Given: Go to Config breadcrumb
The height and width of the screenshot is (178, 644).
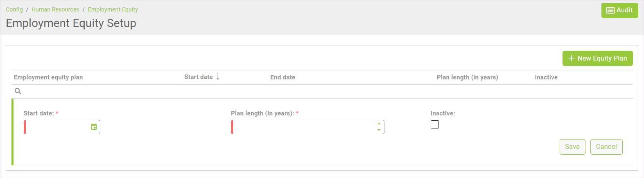Looking at the screenshot, I should coord(14,9).
